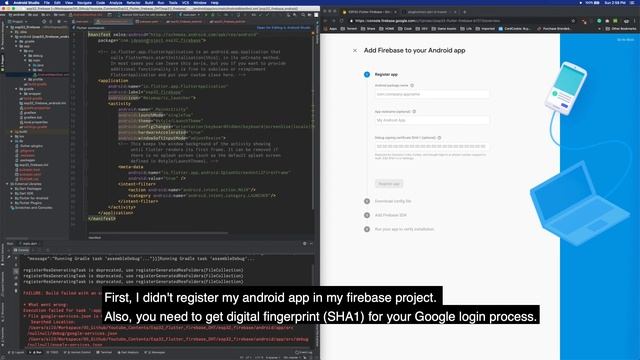Click the SHA-1 certificate input field
This screenshot has width=640, height=360.
click(432, 146)
